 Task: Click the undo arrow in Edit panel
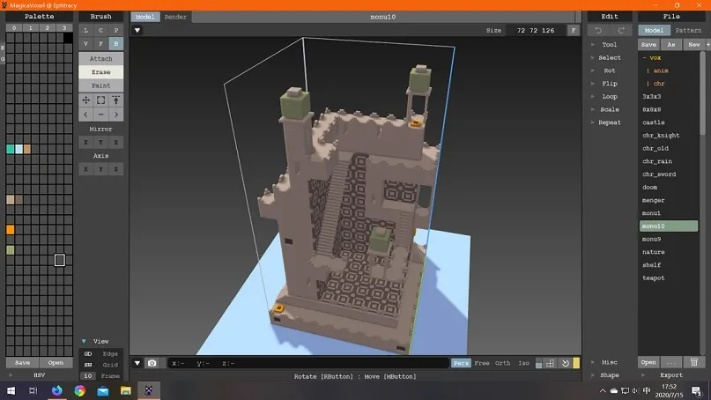click(596, 31)
